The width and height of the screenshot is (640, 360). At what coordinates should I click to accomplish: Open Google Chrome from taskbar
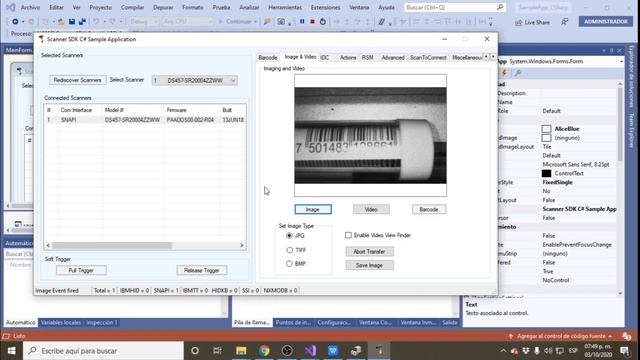tap(264, 351)
